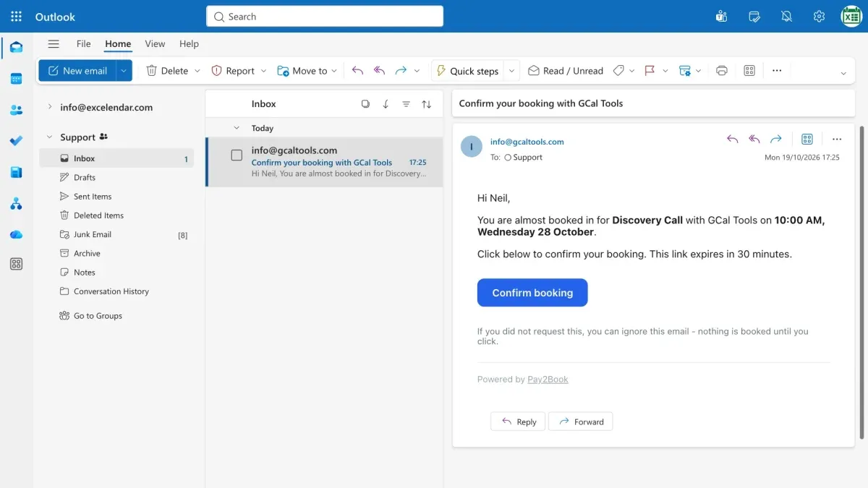The image size is (868, 488).
Task: Expand the info@excelendar.com account
Action: (49, 107)
